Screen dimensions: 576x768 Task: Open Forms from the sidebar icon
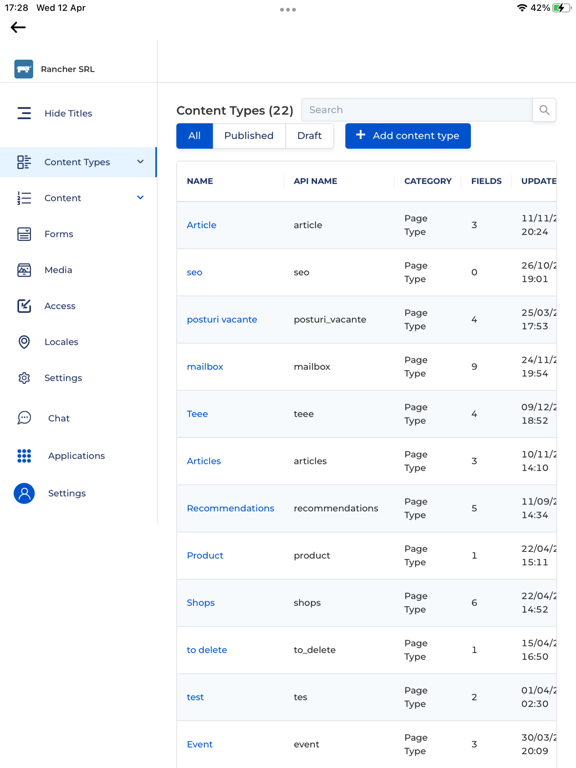24,234
